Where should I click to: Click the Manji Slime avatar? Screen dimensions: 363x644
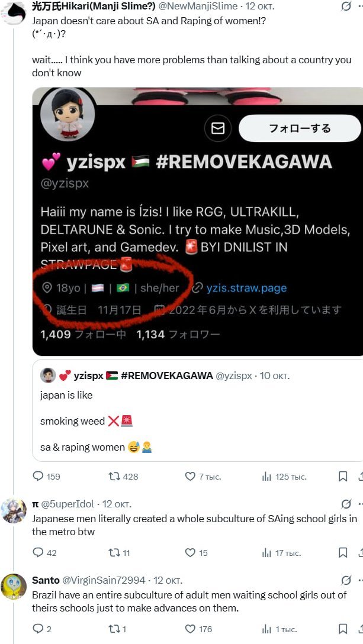click(x=14, y=13)
